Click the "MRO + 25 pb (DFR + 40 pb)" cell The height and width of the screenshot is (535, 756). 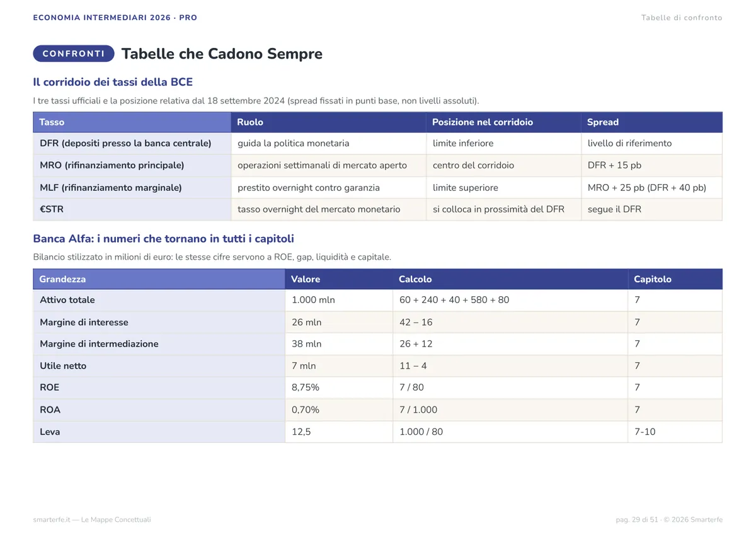(x=652, y=188)
